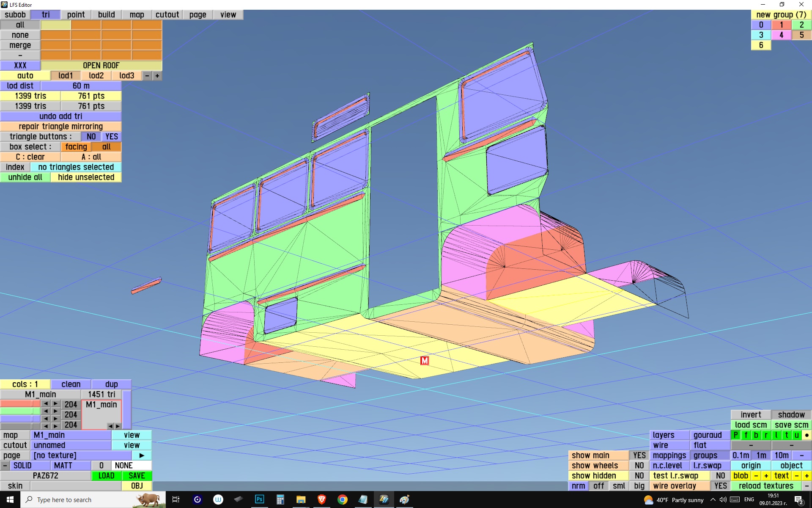Click the page texture right arrow
Viewport: 812px width, 508px height.
point(142,456)
